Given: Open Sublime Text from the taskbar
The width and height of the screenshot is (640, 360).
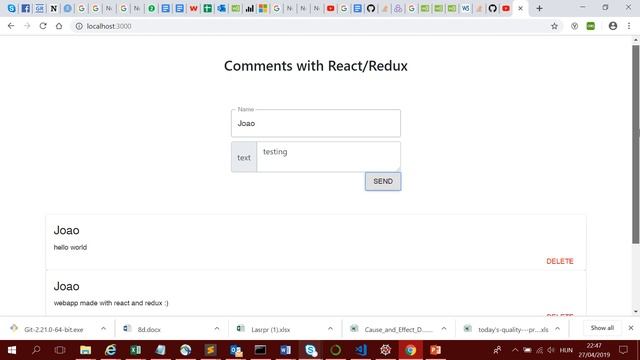Looking at the screenshot, I should [x=211, y=350].
